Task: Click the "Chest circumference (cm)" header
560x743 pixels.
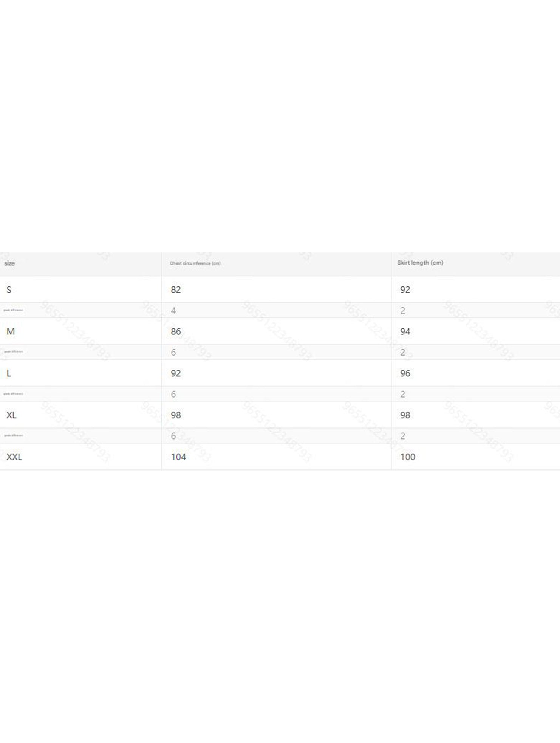Action: pyautogui.click(x=195, y=263)
